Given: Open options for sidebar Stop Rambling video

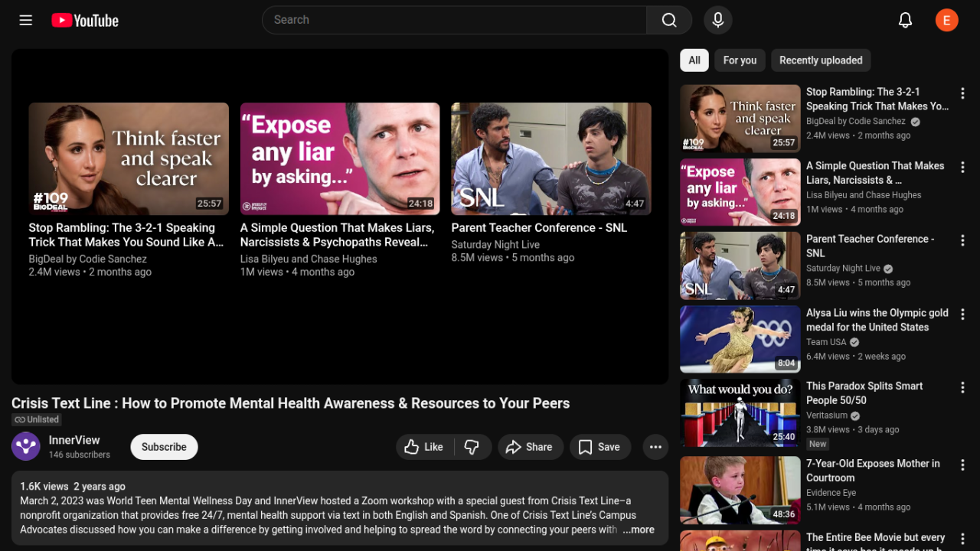Looking at the screenshot, I should click(x=963, y=93).
